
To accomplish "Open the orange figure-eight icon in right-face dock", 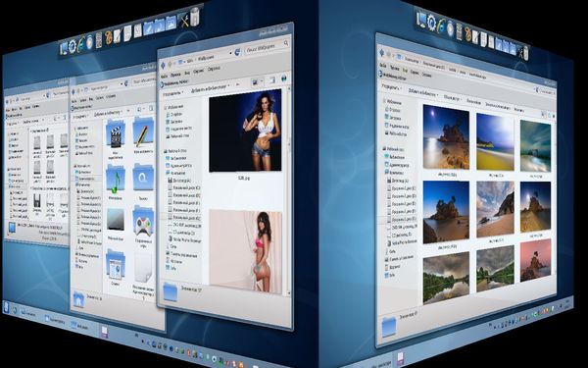I will pyautogui.click(x=468, y=33).
